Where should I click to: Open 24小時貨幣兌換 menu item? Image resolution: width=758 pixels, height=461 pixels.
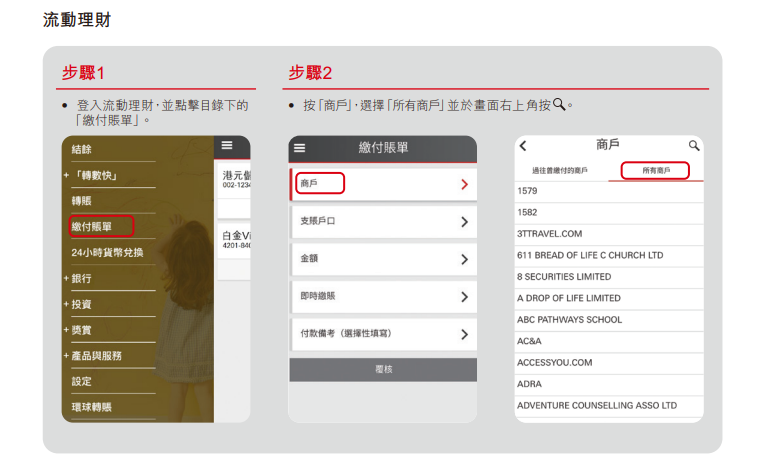click(x=107, y=252)
